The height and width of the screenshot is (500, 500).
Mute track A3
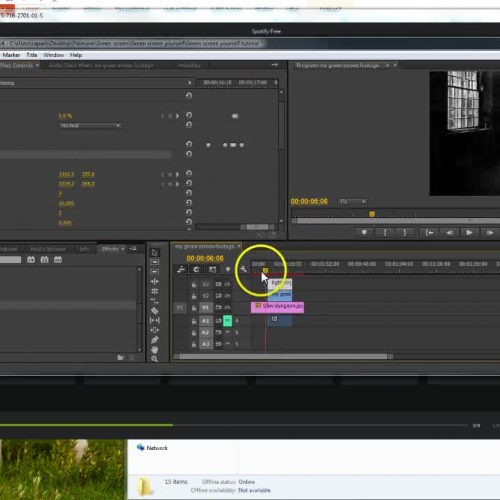click(x=228, y=344)
